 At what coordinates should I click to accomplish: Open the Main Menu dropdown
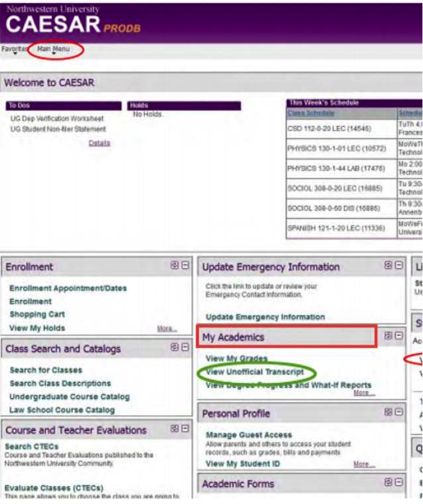coord(53,49)
